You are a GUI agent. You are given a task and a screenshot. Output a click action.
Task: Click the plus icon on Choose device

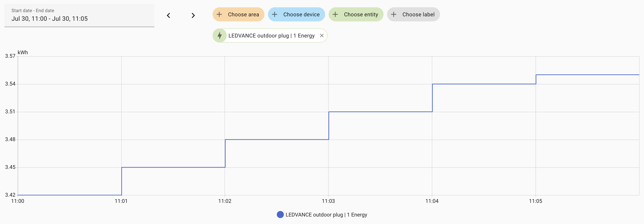tap(275, 15)
